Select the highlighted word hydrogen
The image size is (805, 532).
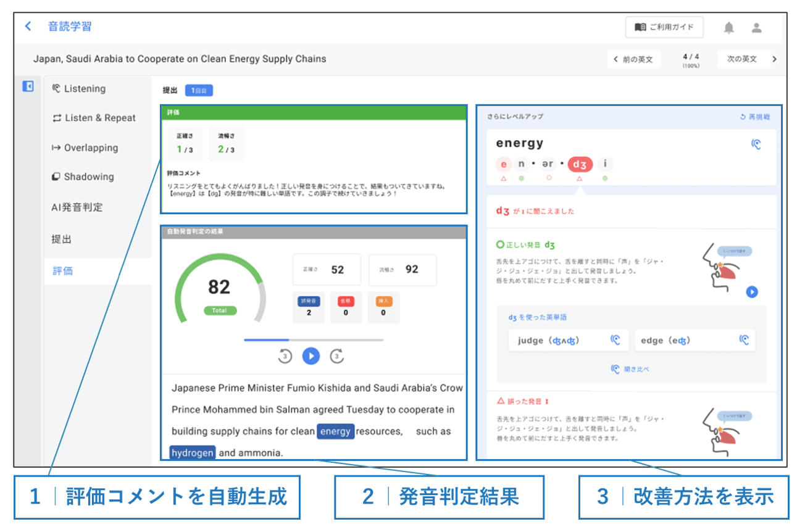click(x=192, y=453)
